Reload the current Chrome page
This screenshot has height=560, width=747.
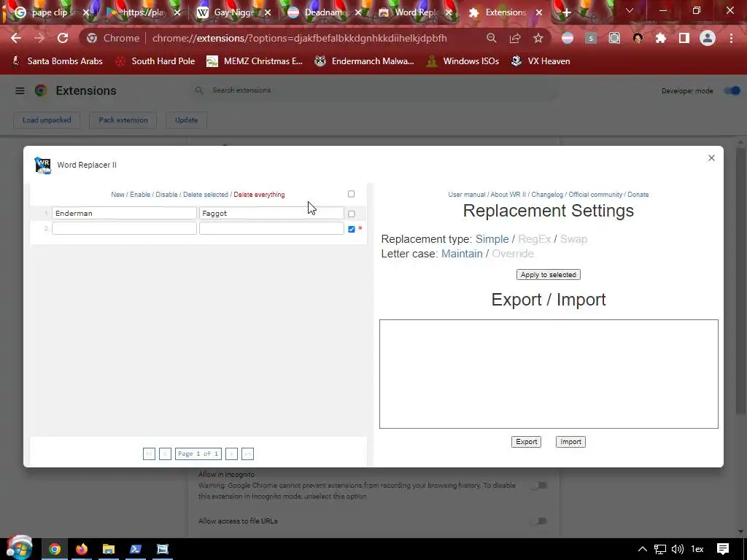(63, 38)
